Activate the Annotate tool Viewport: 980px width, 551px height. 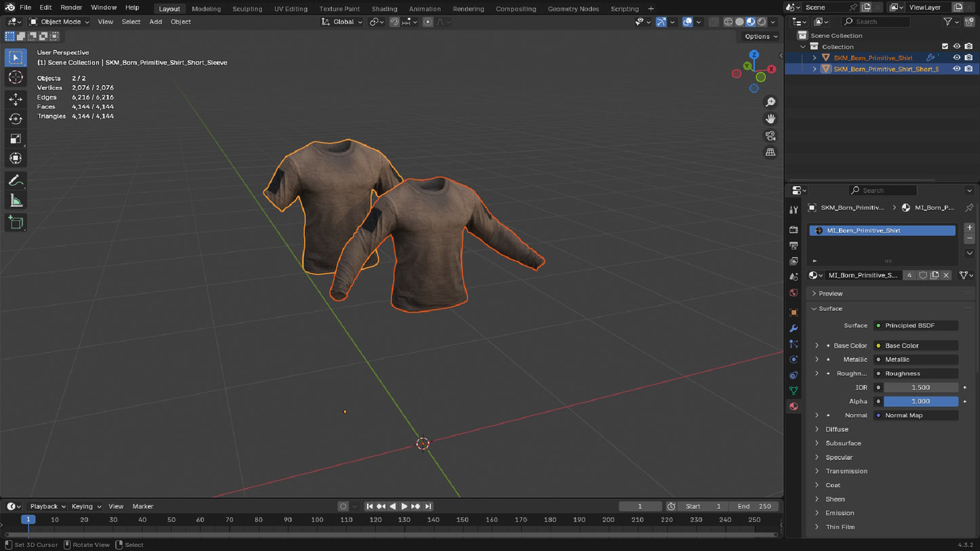pos(16,180)
